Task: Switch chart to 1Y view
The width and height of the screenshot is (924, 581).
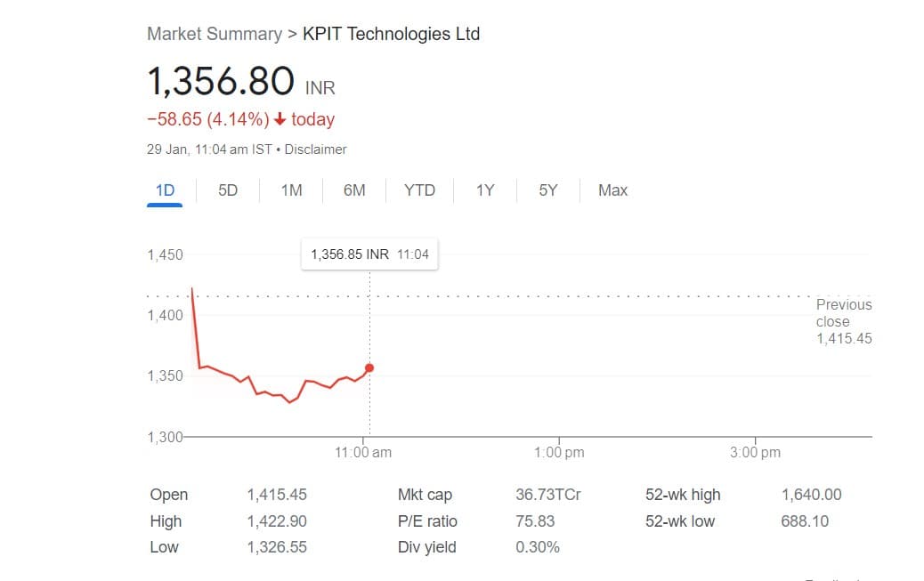Action: (484, 190)
